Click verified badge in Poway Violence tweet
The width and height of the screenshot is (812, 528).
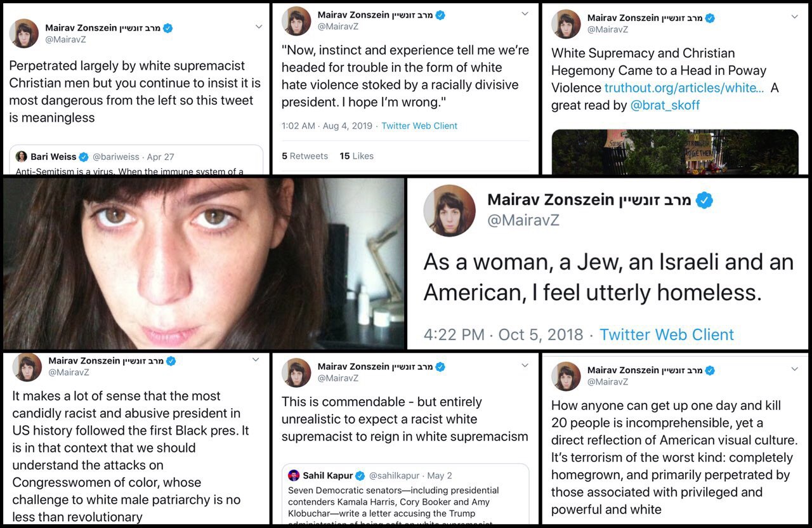pos(710,18)
